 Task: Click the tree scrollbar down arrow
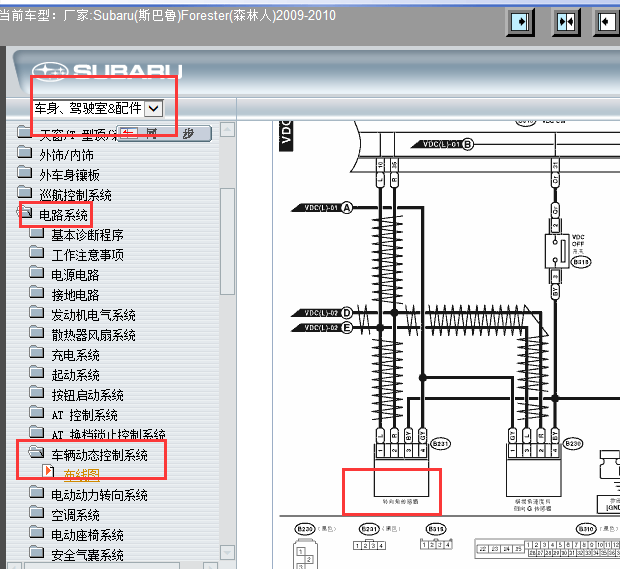[227, 552]
